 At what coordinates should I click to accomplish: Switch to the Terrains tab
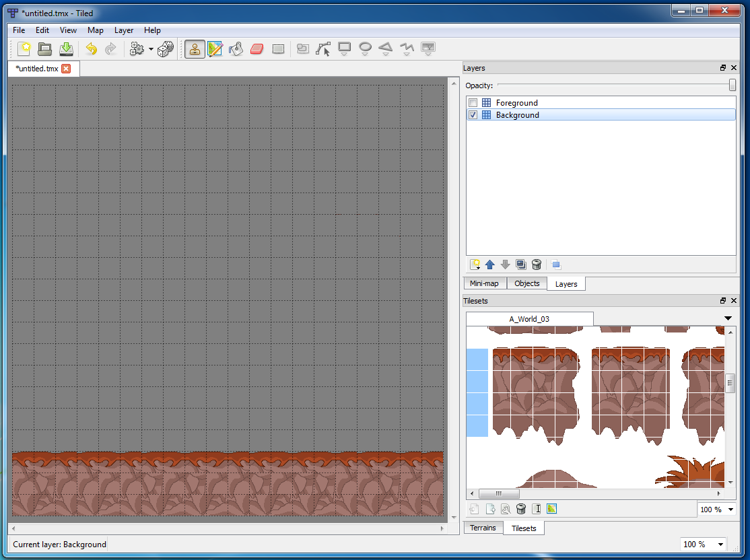[x=483, y=528]
